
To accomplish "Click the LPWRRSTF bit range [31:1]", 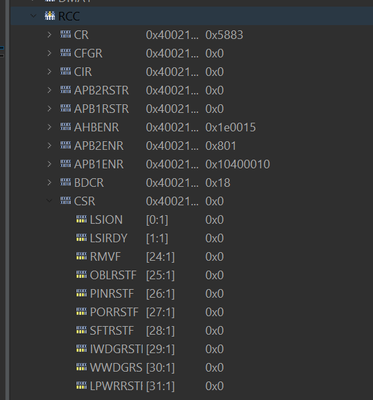I will (x=160, y=386).
